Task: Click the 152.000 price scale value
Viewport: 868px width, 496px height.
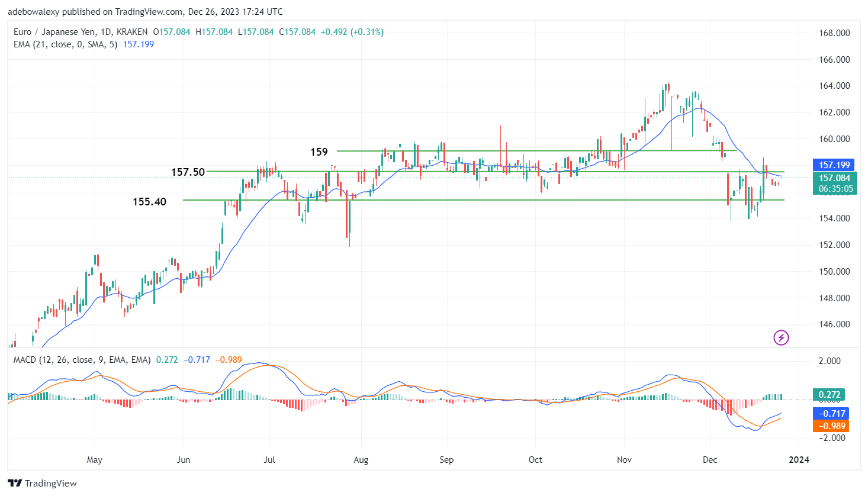Action: pyautogui.click(x=834, y=245)
